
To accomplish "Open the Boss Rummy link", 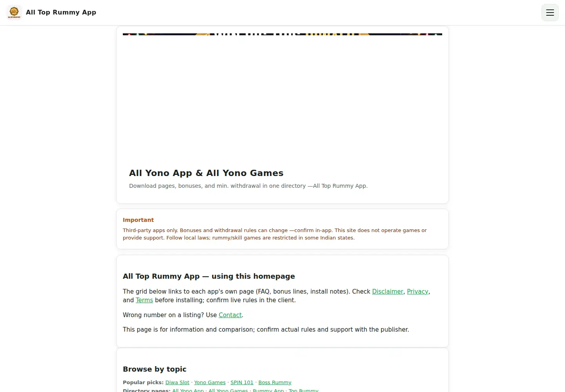I will (275, 382).
